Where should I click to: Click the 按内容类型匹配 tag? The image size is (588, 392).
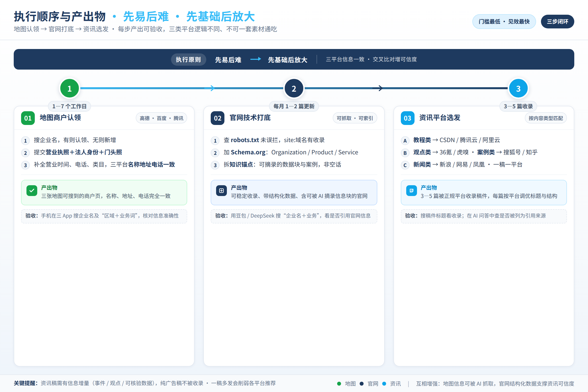(x=546, y=118)
